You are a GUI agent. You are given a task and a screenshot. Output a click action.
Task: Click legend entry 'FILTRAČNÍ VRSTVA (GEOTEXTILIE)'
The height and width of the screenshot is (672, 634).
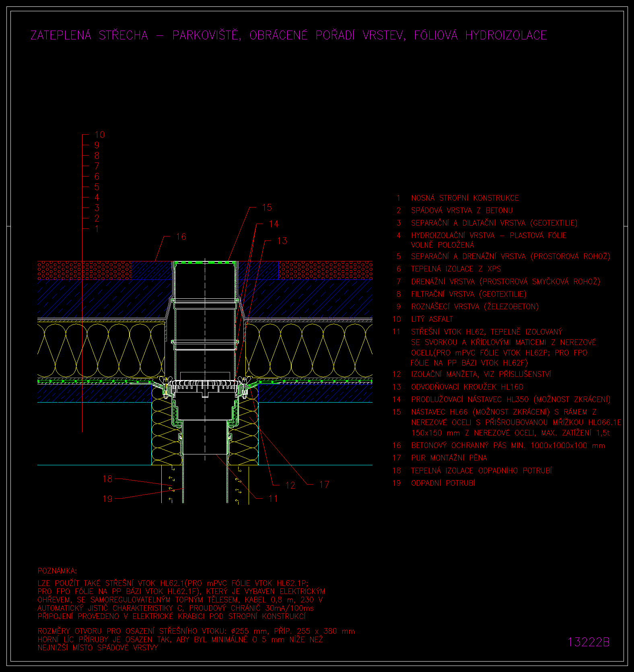point(469,294)
